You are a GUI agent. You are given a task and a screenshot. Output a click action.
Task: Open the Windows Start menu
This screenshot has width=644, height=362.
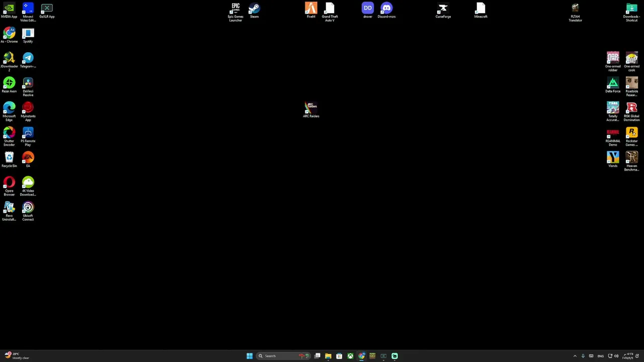tap(250, 356)
